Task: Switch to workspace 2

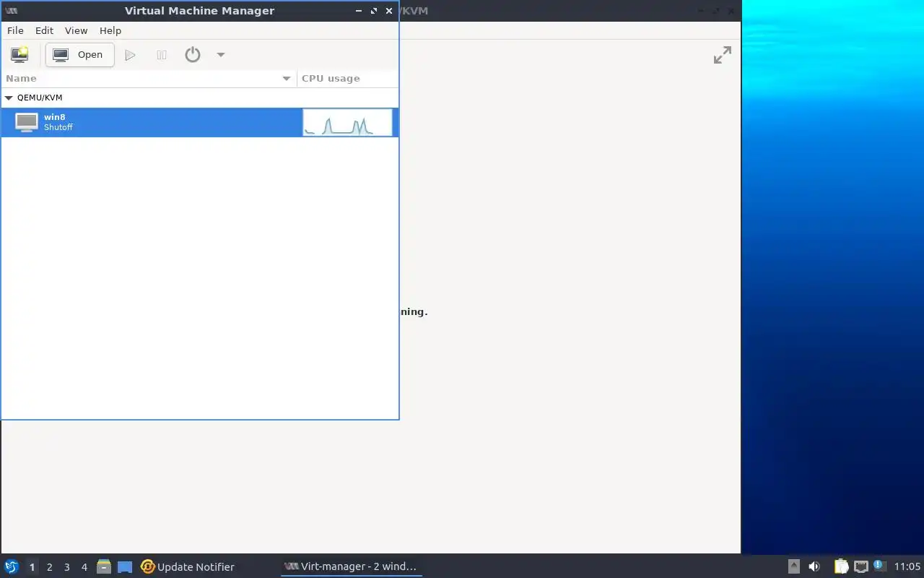Action: click(x=49, y=567)
